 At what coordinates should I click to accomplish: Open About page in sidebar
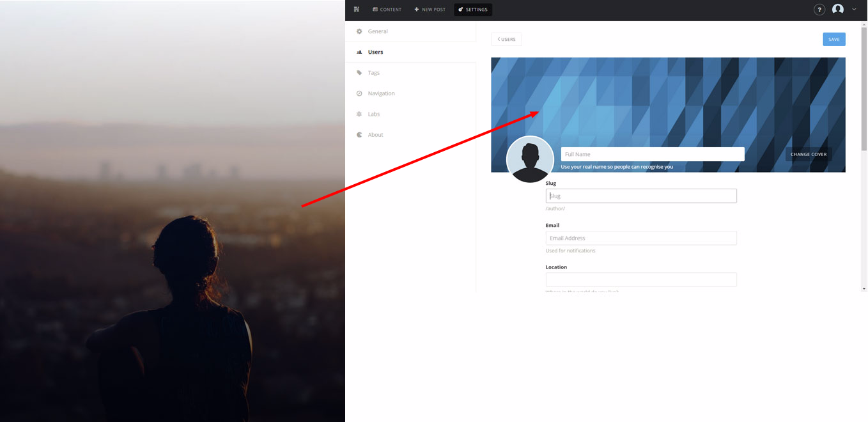pyautogui.click(x=410, y=135)
